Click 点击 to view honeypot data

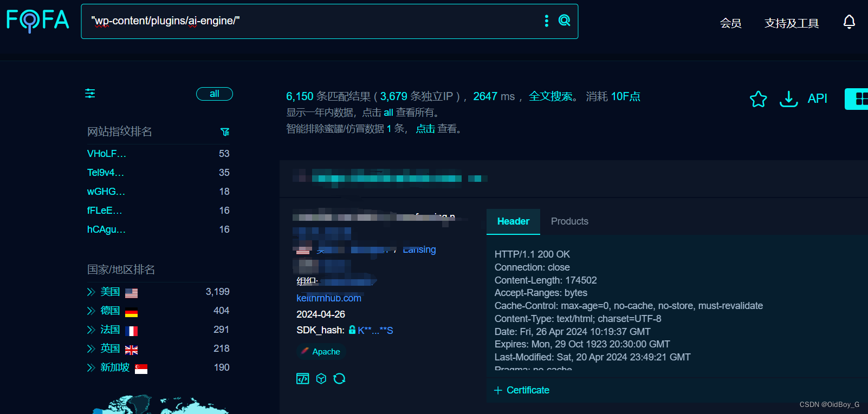tap(425, 129)
